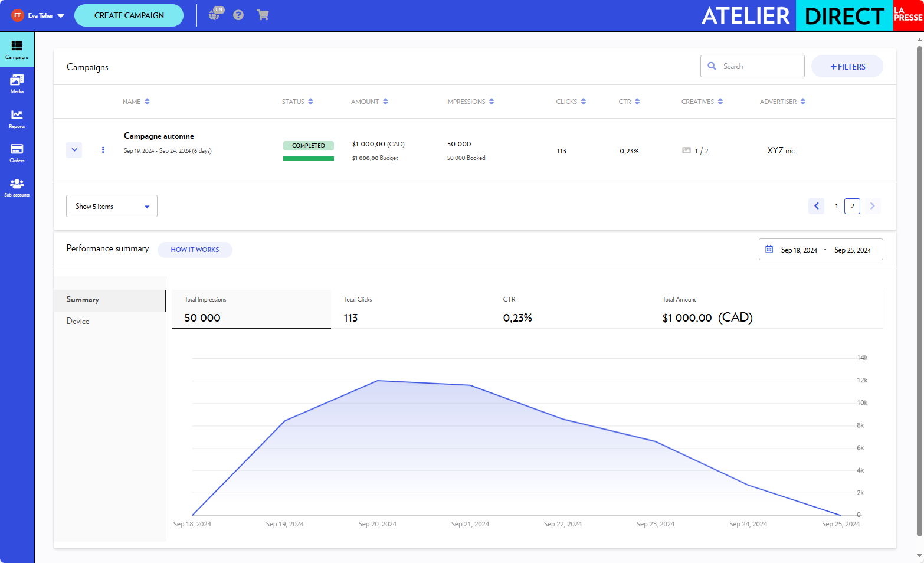Open the Reports sidebar section

click(x=17, y=119)
